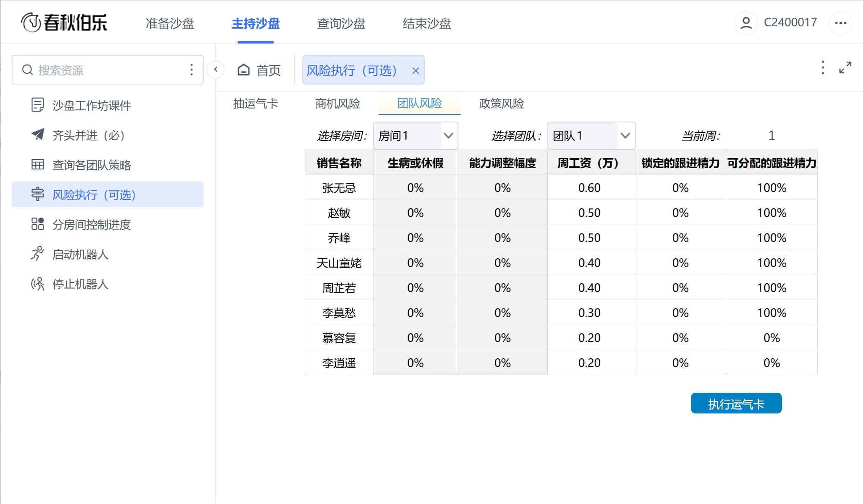Click the 可分配的跟进精力 column header

click(x=772, y=163)
